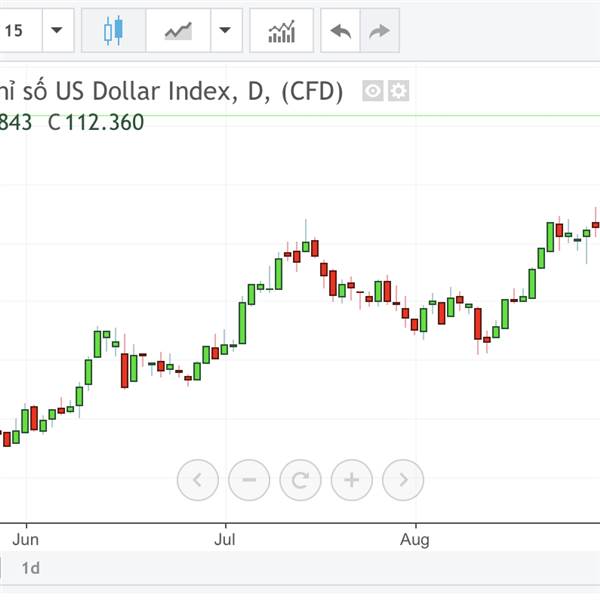The width and height of the screenshot is (600, 600).
Task: Expand the chart style dropdown arrow
Action: coord(226,31)
